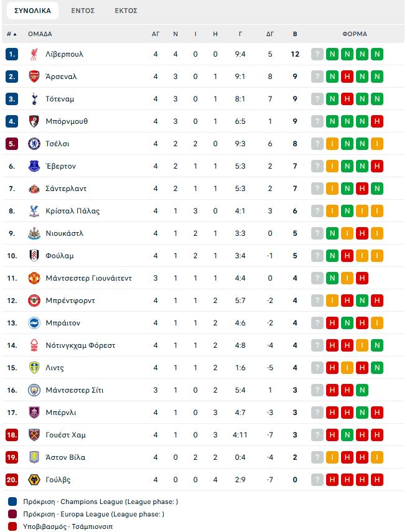Select the ΣΥΝΟΛΙΚΑ overall tab

pyautogui.click(x=32, y=11)
